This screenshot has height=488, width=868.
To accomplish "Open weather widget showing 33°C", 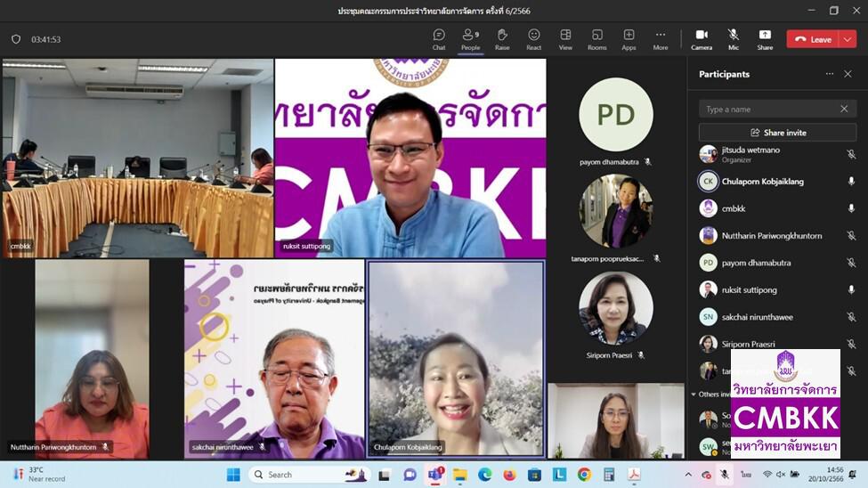I will click(x=39, y=475).
